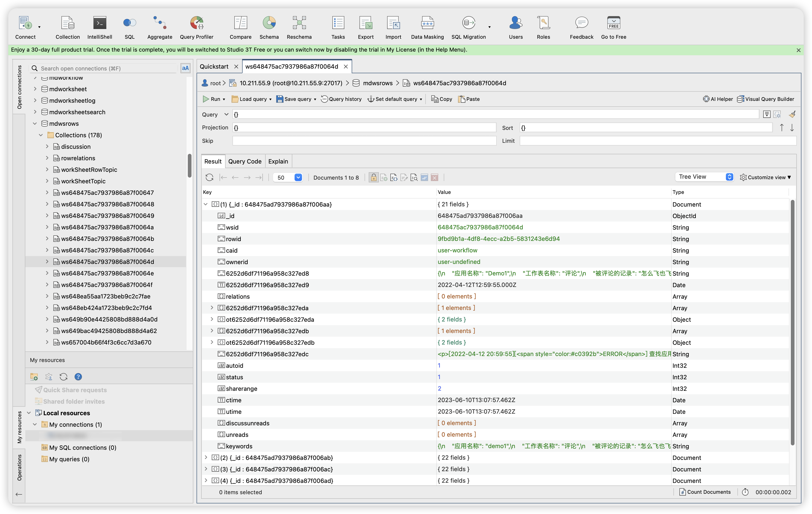The image size is (812, 514).
Task: Switch to the Query Code tab
Action: click(244, 161)
